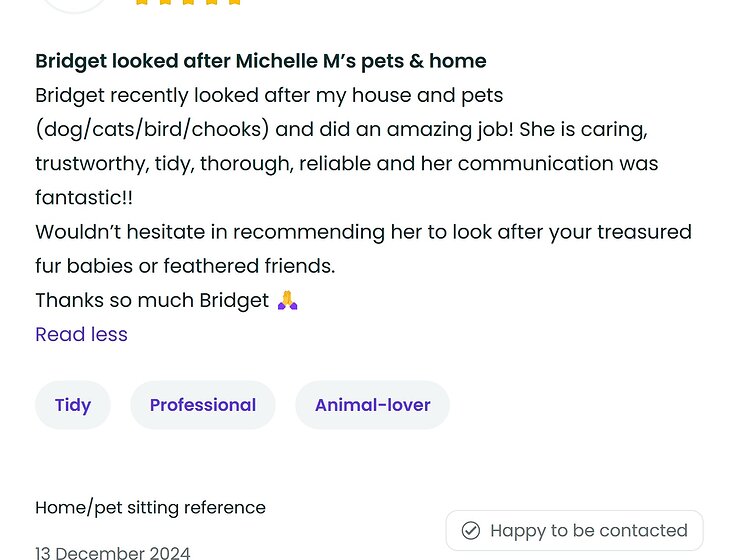Image resolution: width=730 pixels, height=560 pixels.
Task: Select the Tidy tag
Action: 73,405
